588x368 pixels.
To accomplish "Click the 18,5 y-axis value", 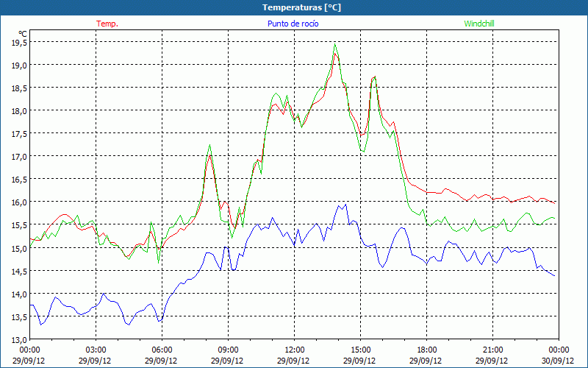I will coord(19,88).
